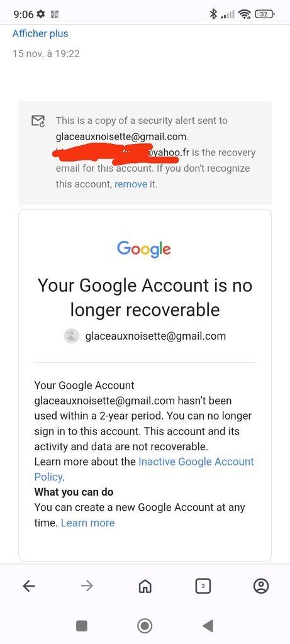Click the remove link
290x644 pixels.
(131, 184)
